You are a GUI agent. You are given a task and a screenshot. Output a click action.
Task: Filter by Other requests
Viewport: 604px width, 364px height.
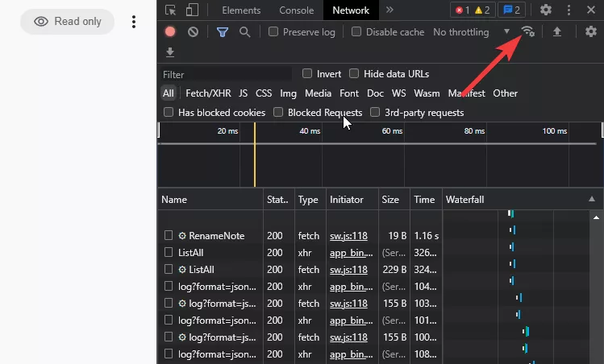point(505,93)
